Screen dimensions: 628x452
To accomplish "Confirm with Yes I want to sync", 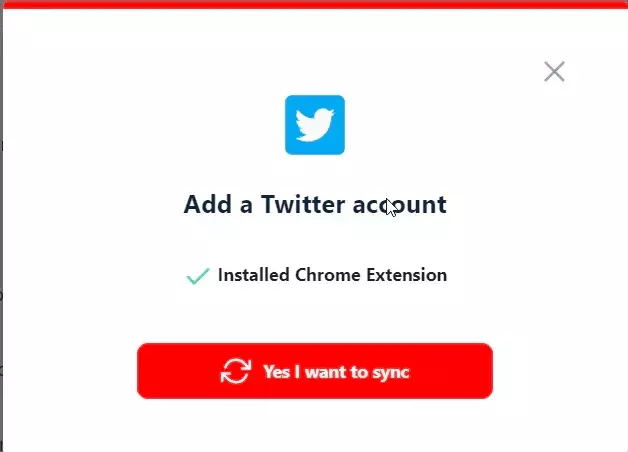I will (x=315, y=371).
